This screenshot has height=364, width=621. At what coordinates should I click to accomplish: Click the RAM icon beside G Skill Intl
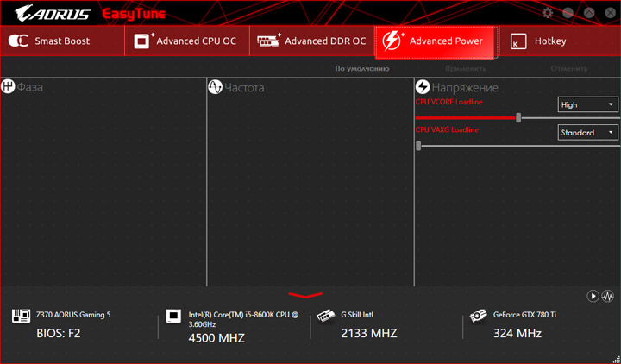[x=326, y=316]
